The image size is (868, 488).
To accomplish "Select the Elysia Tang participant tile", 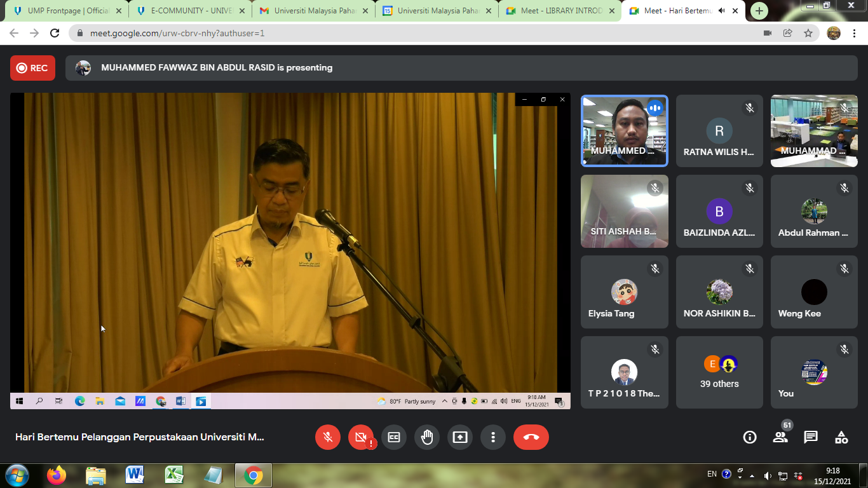I will 625,292.
